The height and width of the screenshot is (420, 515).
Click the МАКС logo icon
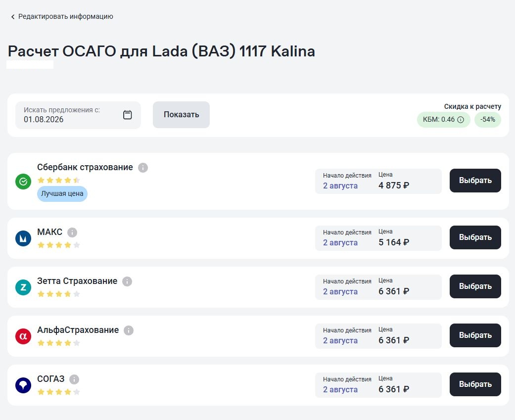[23, 238]
